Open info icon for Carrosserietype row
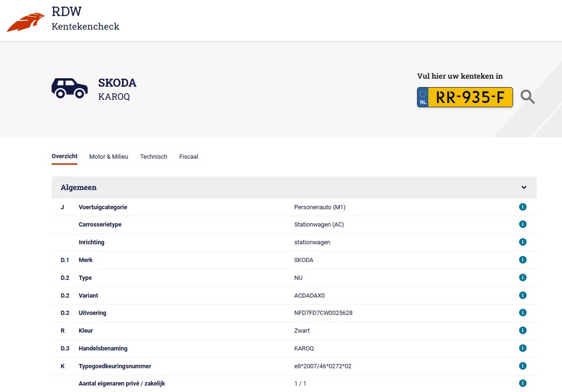Image resolution: width=562 pixels, height=392 pixels. 522,224
